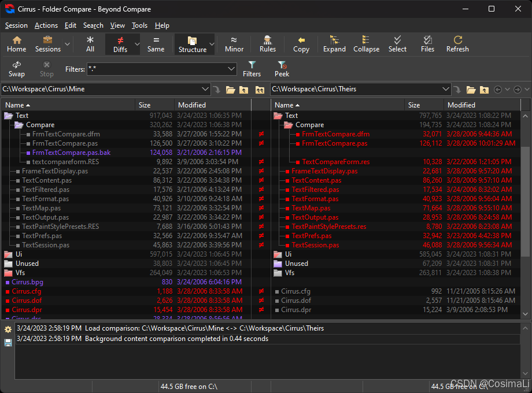
Task: Swap the left and right sides
Action: point(16,69)
